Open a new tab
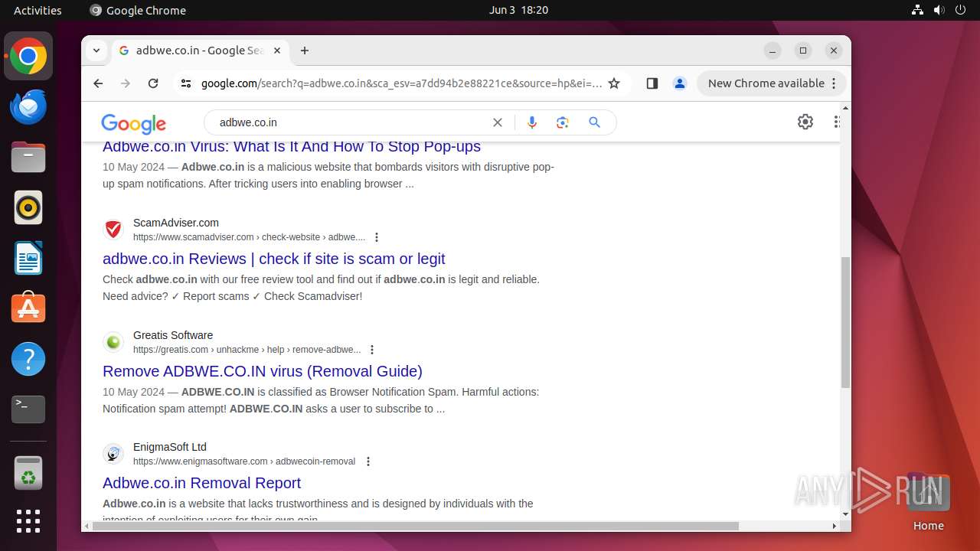 coord(305,51)
